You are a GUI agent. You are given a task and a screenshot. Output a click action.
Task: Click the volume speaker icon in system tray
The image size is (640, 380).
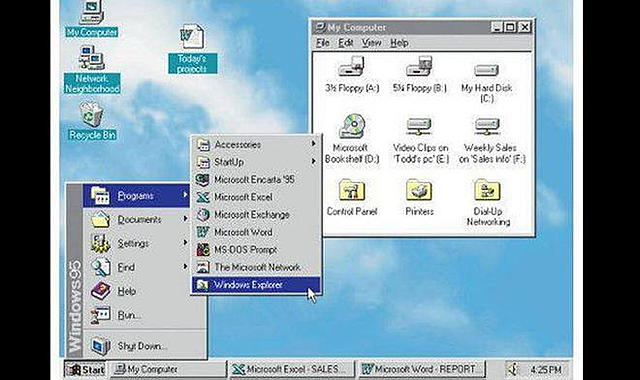[x=512, y=369]
